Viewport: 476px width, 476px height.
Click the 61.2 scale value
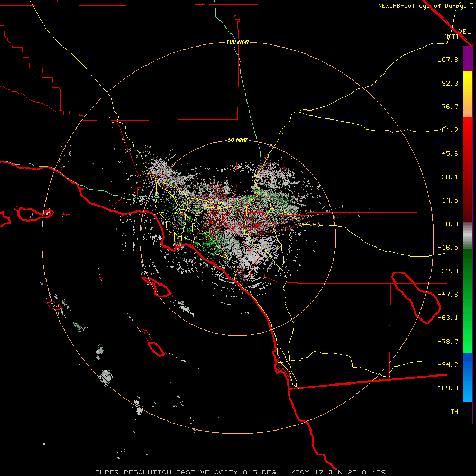coord(450,130)
